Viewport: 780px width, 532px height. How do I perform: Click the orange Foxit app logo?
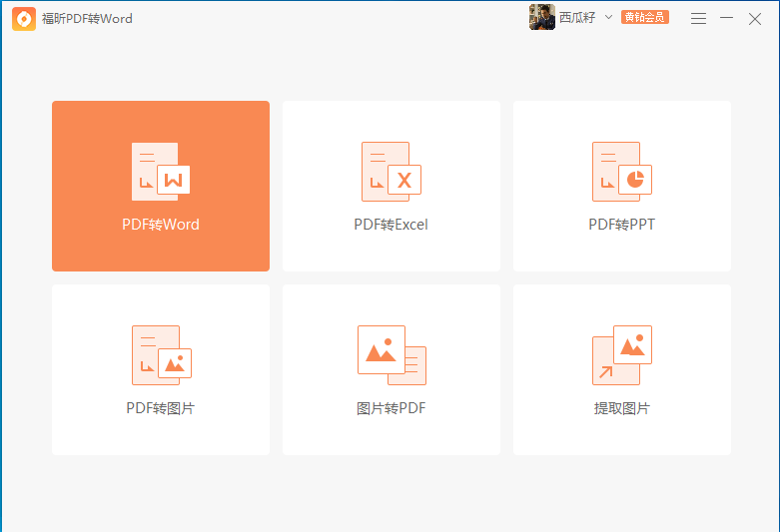click(24, 19)
